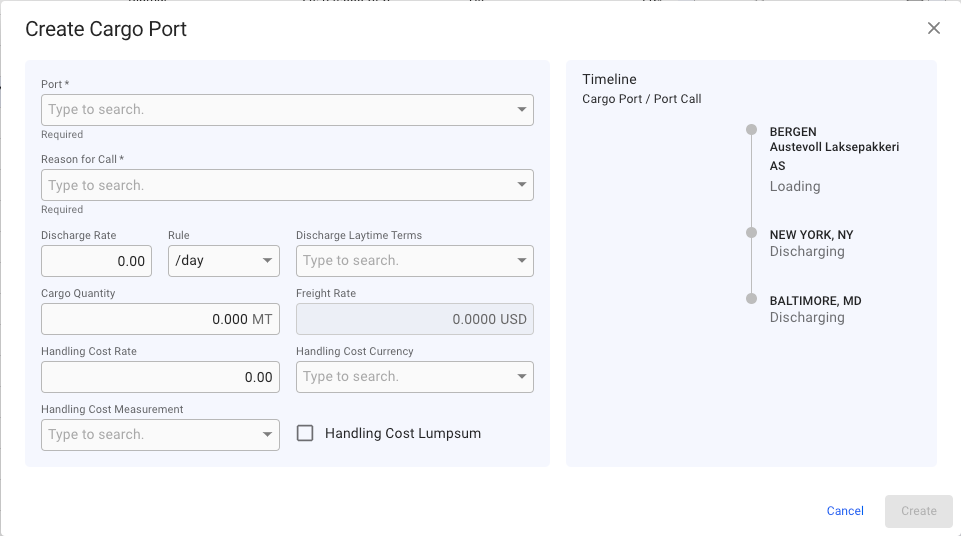
Task: Select the BALTIMORE, MD timeline dot
Action: 751,298
